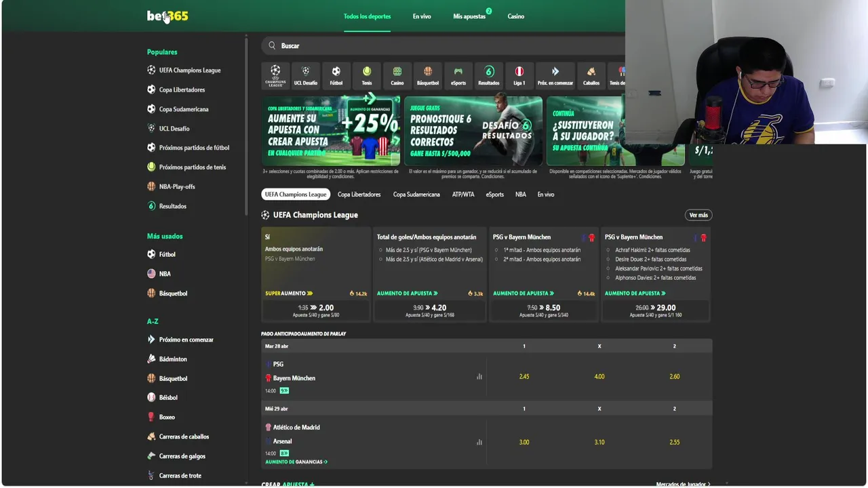Open Carreras de galgos in A-Z list
Viewport: 868px width, 488px height.
click(176, 456)
